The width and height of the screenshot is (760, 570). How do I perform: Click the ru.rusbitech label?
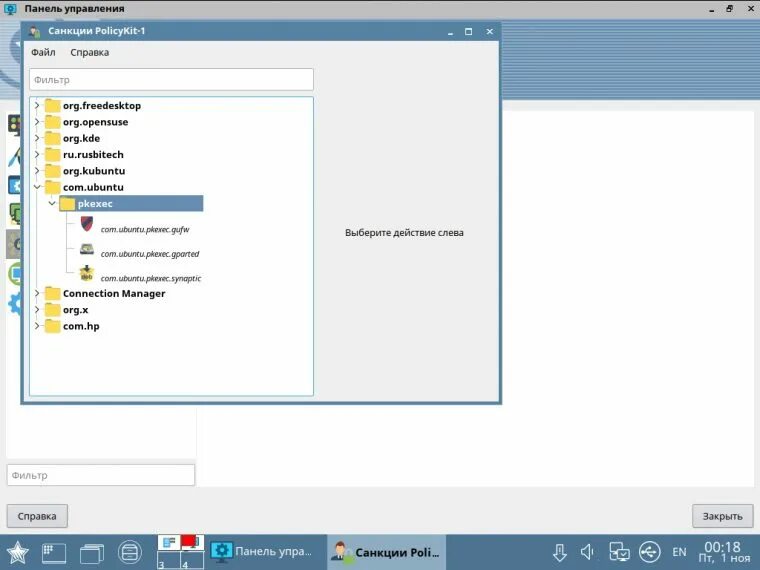pyautogui.click(x=93, y=155)
